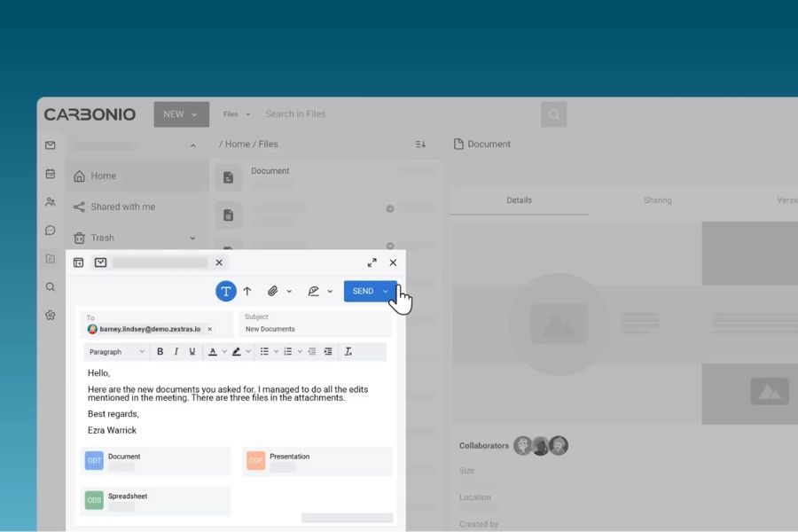Switch to the Details tab
This screenshot has height=532, width=798.
[519, 200]
